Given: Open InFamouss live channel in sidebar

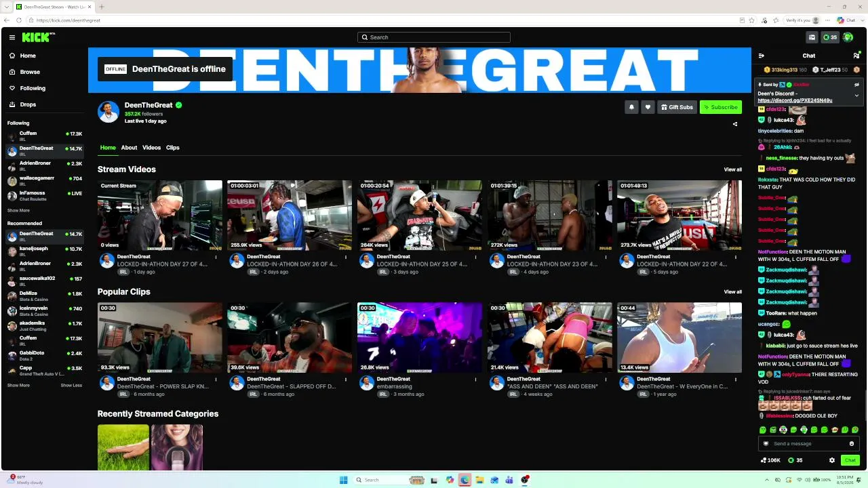Looking at the screenshot, I should [45, 196].
